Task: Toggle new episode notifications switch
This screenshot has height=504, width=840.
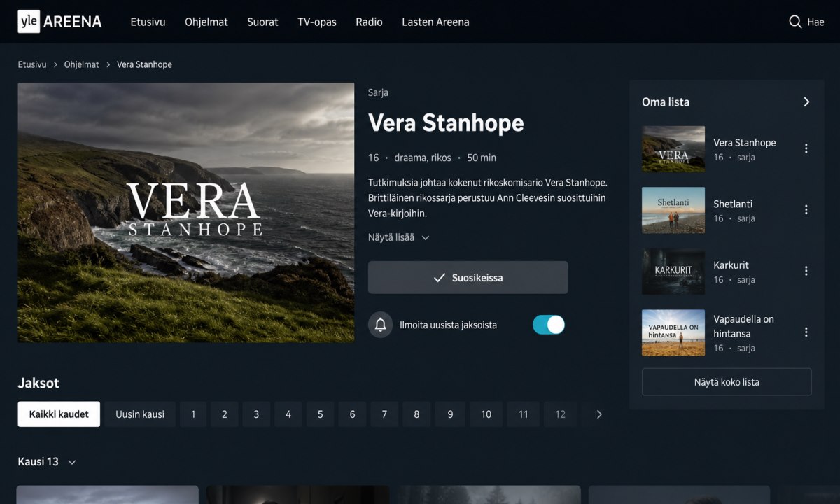Action: pyautogui.click(x=549, y=325)
